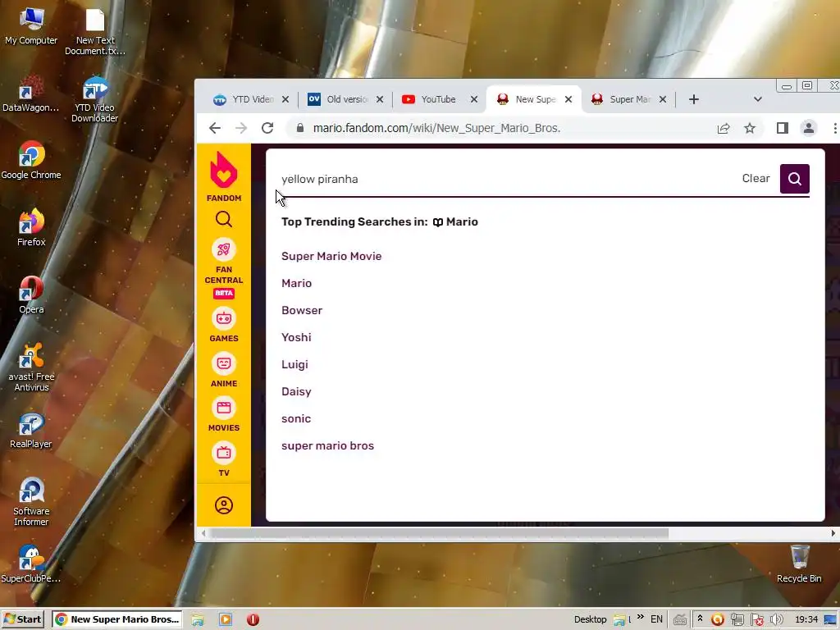Bookmark this page with star icon
The height and width of the screenshot is (630, 840).
coord(750,128)
